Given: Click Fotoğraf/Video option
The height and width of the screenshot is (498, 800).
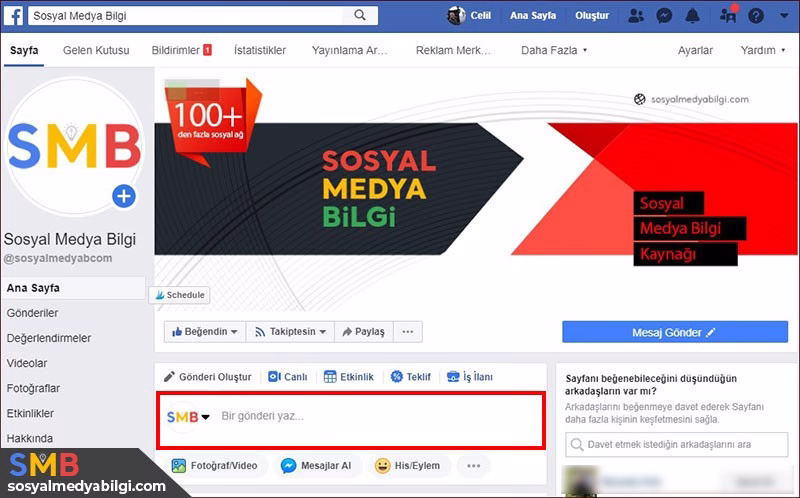Looking at the screenshot, I should point(215,465).
